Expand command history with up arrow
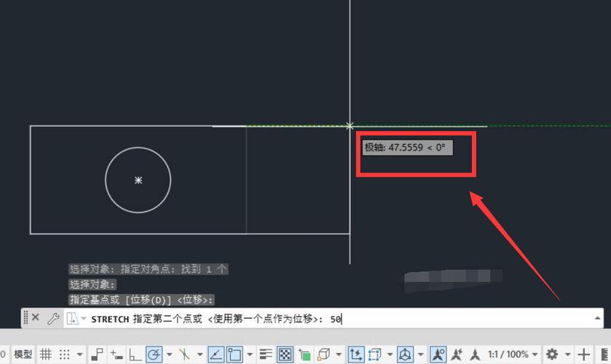Screen dimensions: 611x364 click(x=597, y=318)
